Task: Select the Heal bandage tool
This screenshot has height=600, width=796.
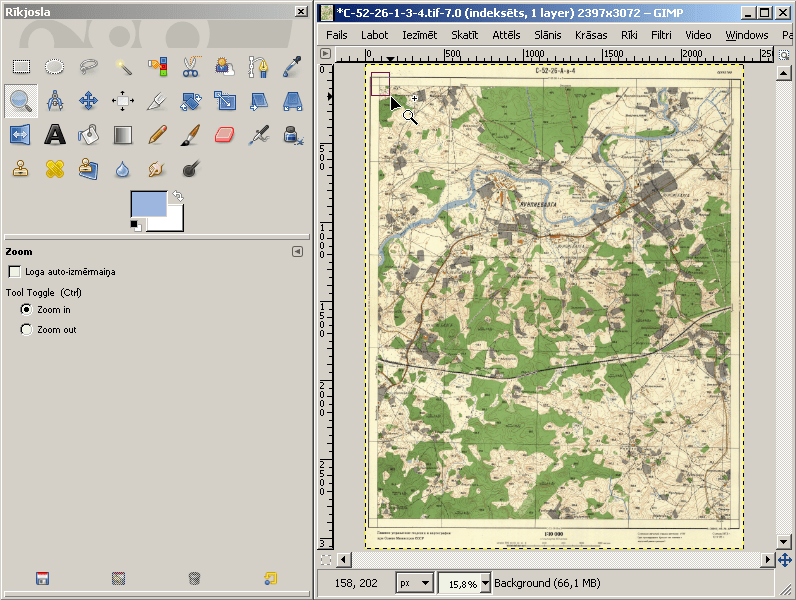Action: coord(54,169)
